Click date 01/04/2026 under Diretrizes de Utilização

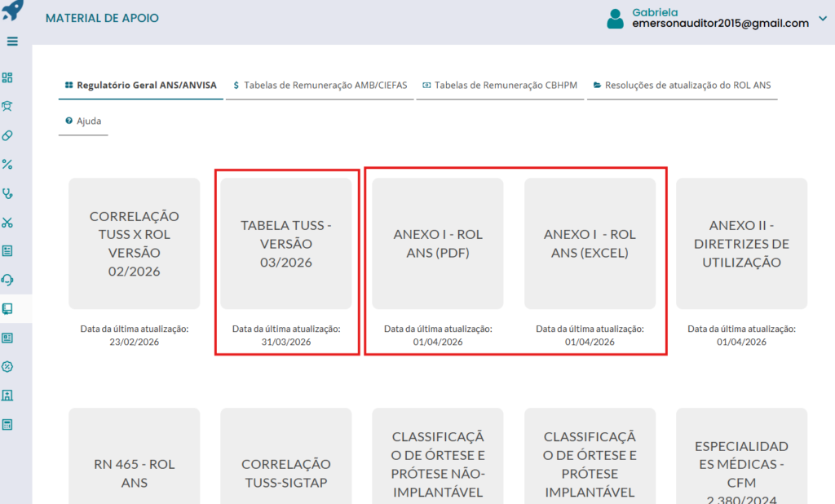tap(742, 342)
